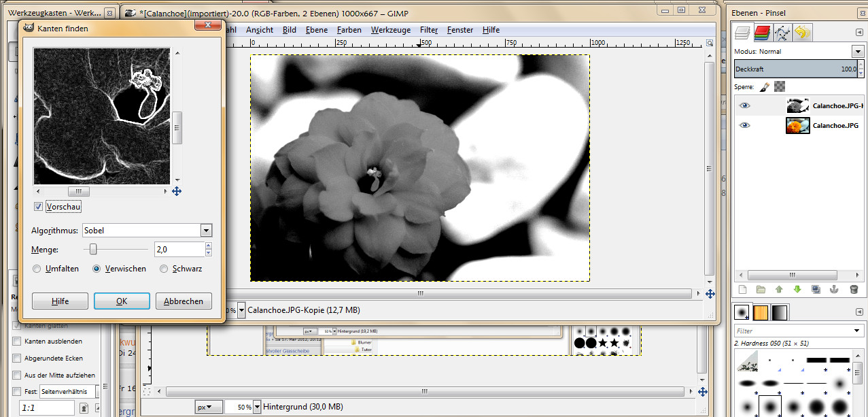
Task: Select the orange flower Calanchoe.JPG layer thumbnail
Action: 797,125
